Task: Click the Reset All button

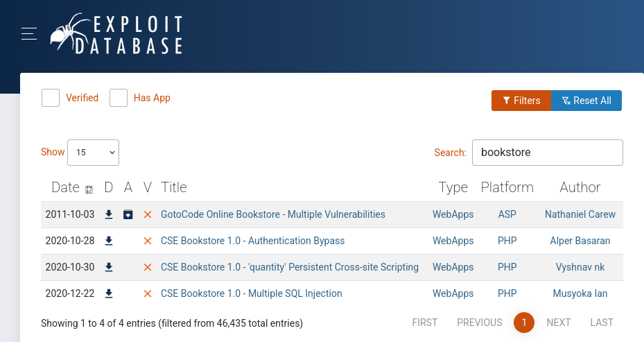Action: tap(586, 101)
